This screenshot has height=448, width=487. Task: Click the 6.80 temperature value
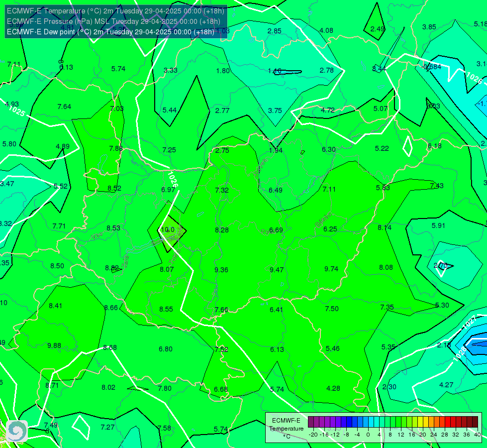click(x=166, y=349)
